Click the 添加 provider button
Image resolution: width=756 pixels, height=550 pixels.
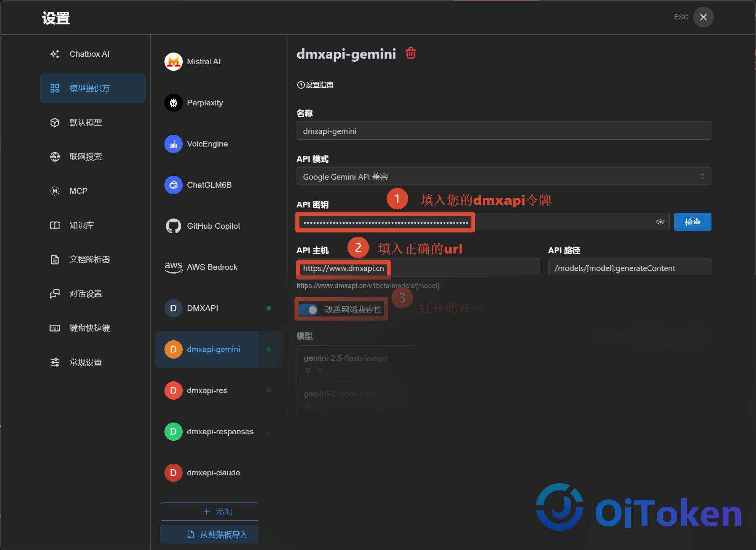pyautogui.click(x=209, y=512)
